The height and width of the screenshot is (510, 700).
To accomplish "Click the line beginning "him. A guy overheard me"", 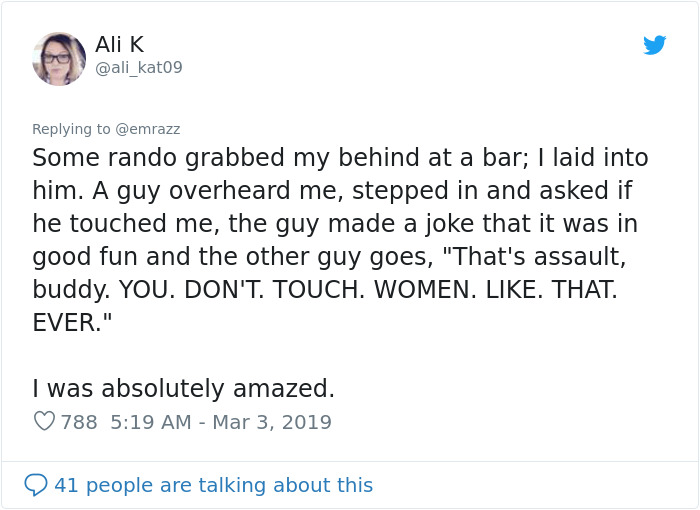I will coord(332,190).
